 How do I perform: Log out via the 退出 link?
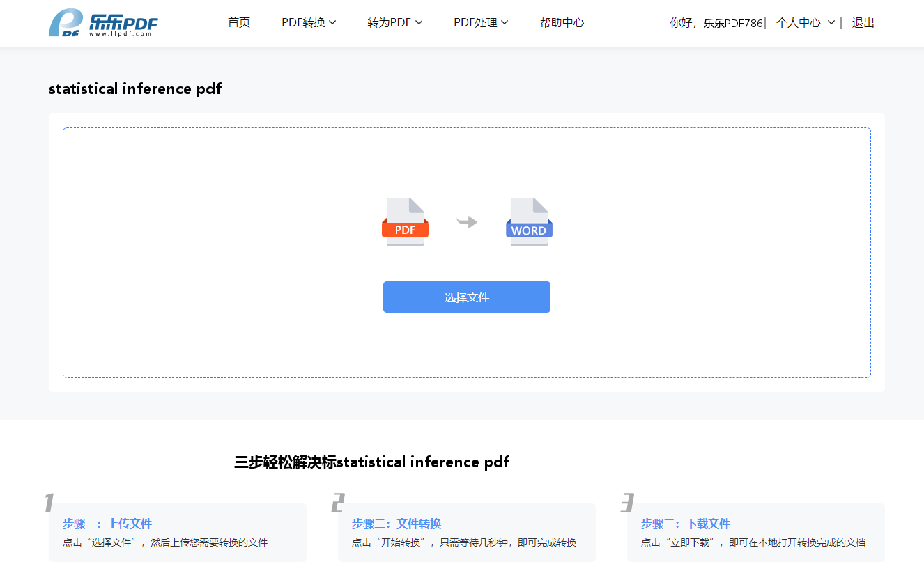coord(863,23)
